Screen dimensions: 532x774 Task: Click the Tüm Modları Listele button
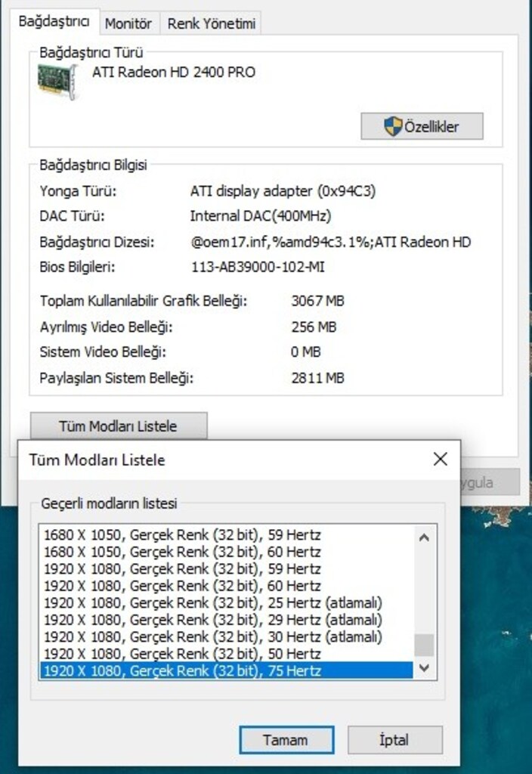[x=119, y=426]
